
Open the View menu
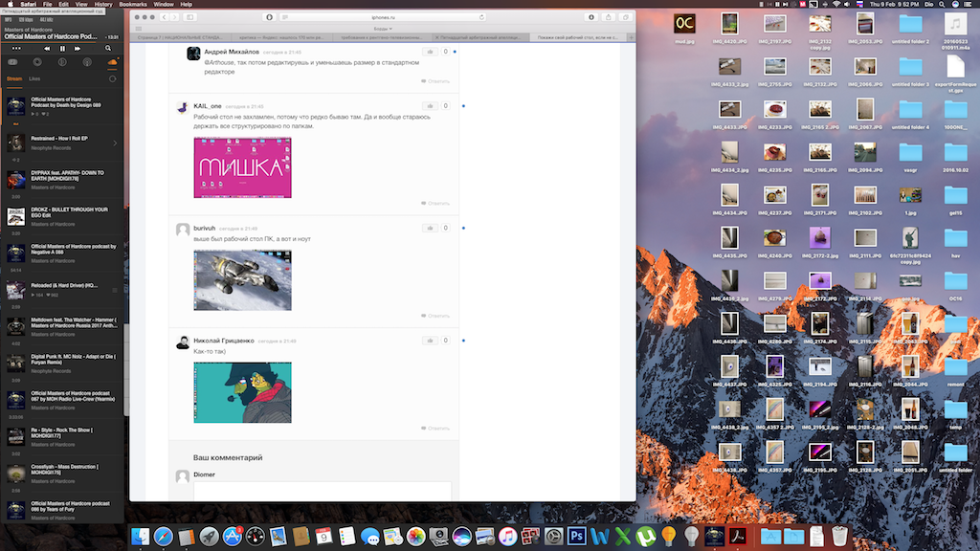(x=81, y=4)
